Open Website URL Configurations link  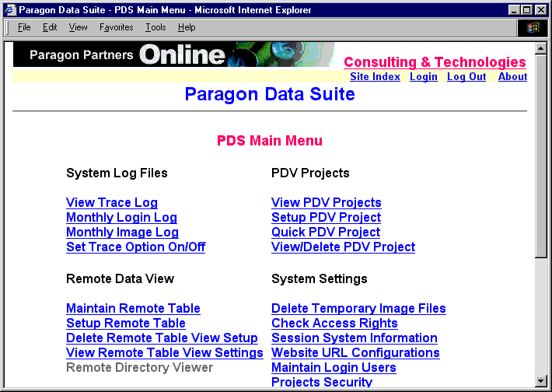[x=355, y=353]
